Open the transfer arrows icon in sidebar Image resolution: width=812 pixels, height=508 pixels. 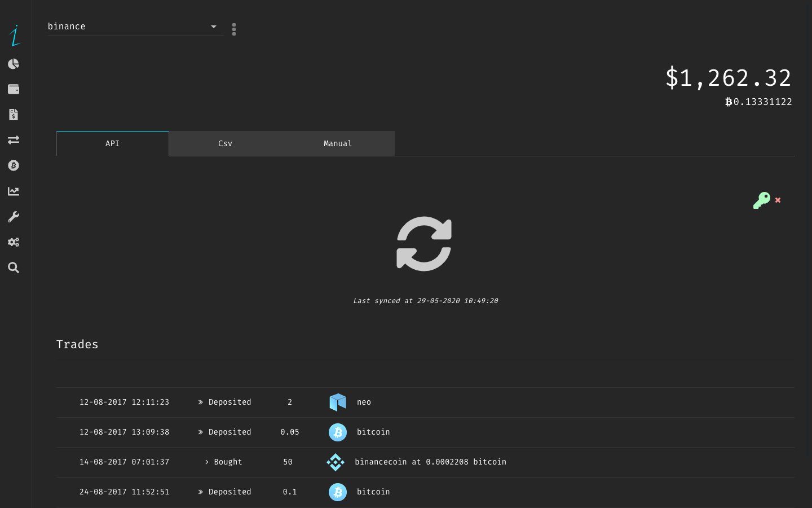click(14, 140)
